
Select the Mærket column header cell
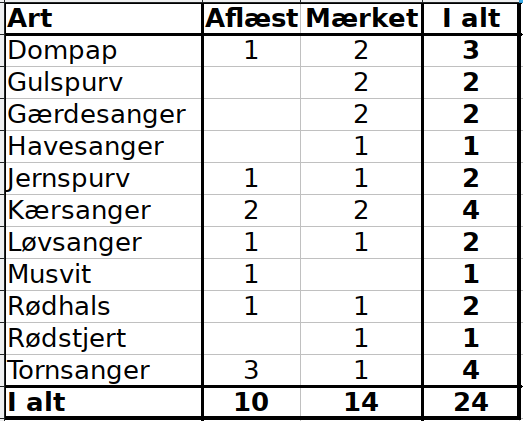point(361,18)
